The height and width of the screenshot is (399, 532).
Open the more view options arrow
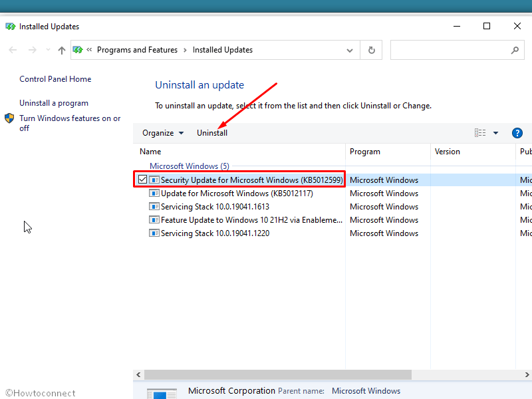[495, 133]
